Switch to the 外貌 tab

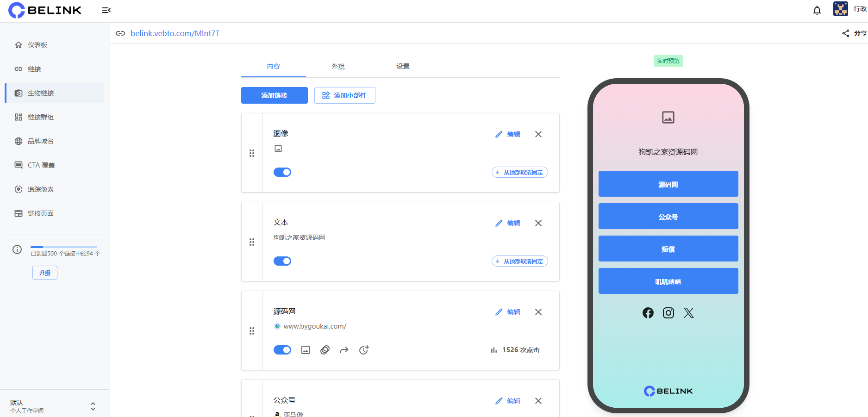[x=338, y=66]
